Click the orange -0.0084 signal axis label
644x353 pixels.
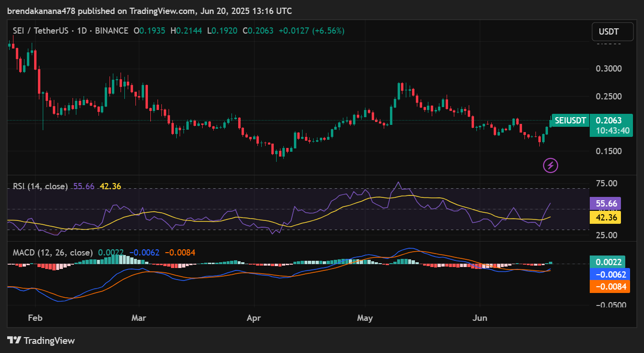click(607, 287)
